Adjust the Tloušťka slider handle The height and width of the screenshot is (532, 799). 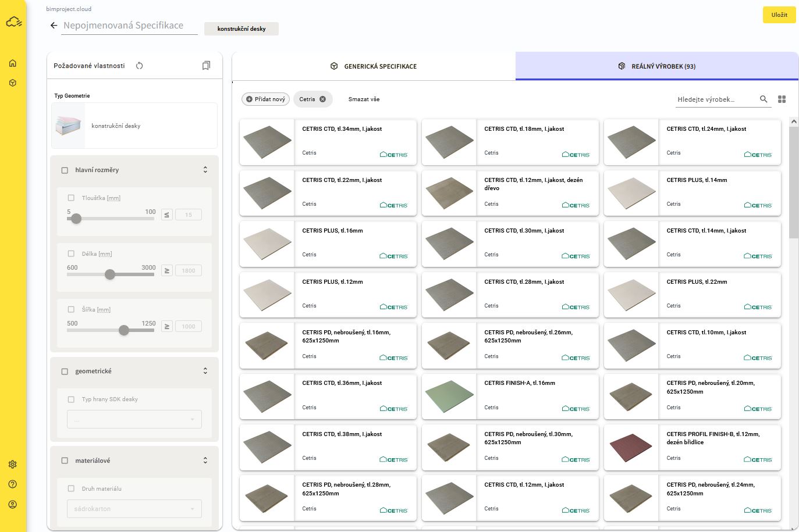[76, 219]
